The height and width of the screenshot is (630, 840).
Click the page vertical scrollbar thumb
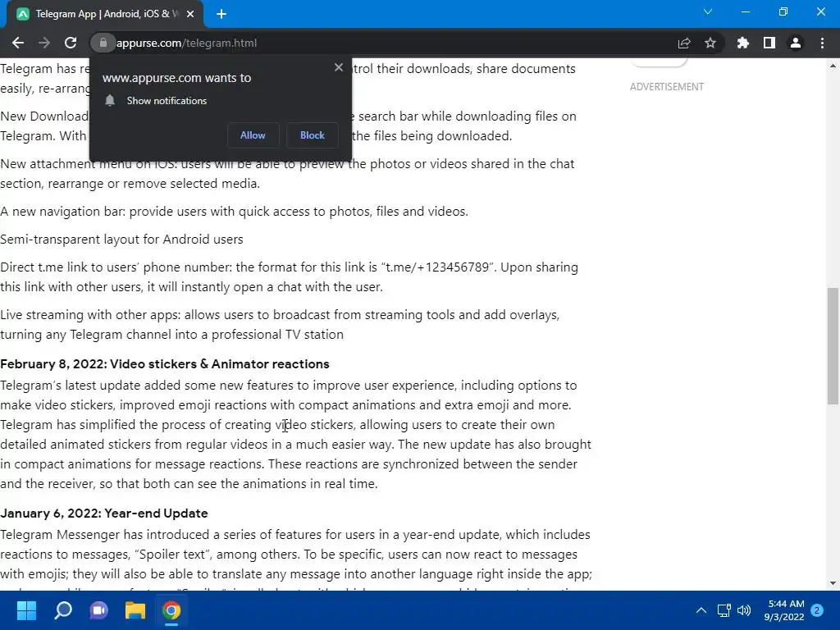[833, 346]
